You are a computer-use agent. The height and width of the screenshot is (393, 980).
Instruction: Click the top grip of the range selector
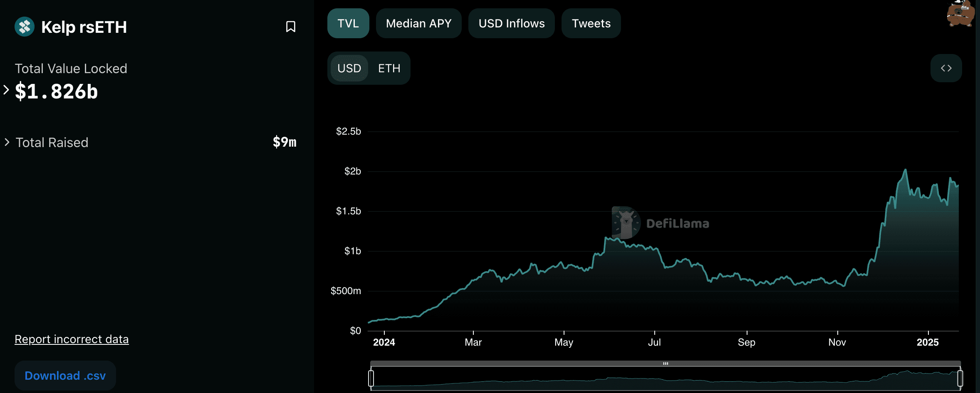pos(666,364)
